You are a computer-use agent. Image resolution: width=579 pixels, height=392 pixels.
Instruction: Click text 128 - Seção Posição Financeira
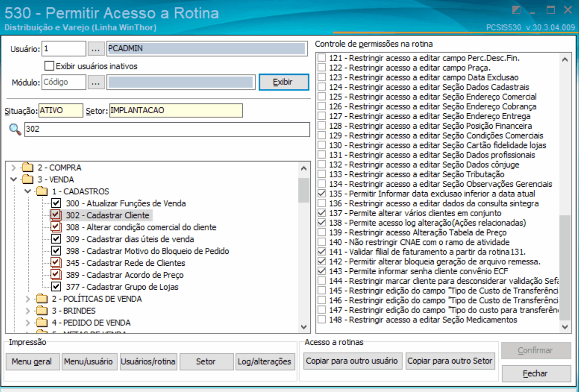(431, 126)
